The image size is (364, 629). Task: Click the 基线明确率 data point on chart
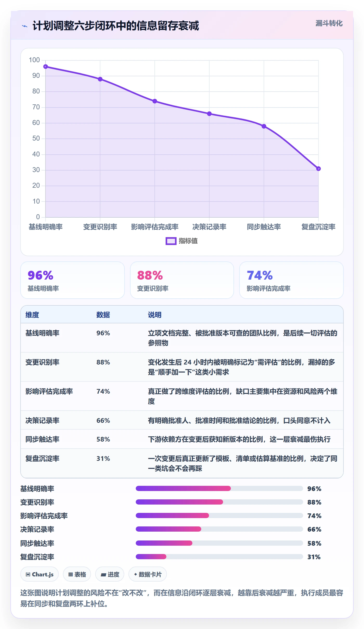pos(45,67)
